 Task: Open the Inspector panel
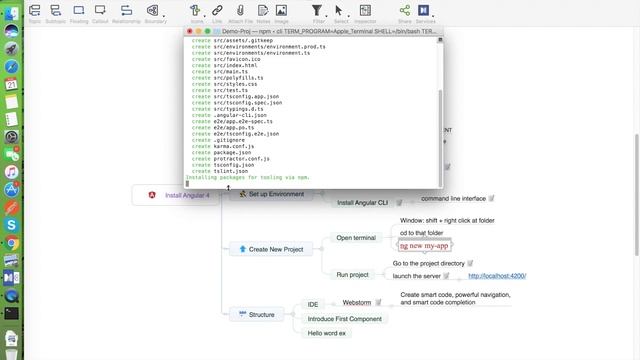pos(365,11)
